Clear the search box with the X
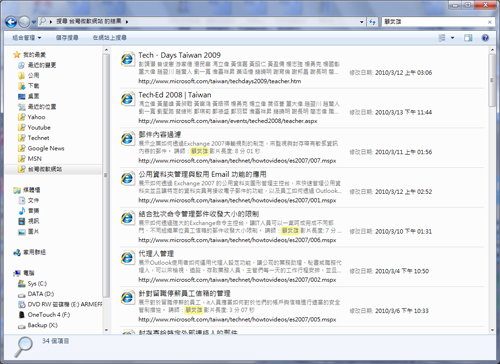 (490, 22)
